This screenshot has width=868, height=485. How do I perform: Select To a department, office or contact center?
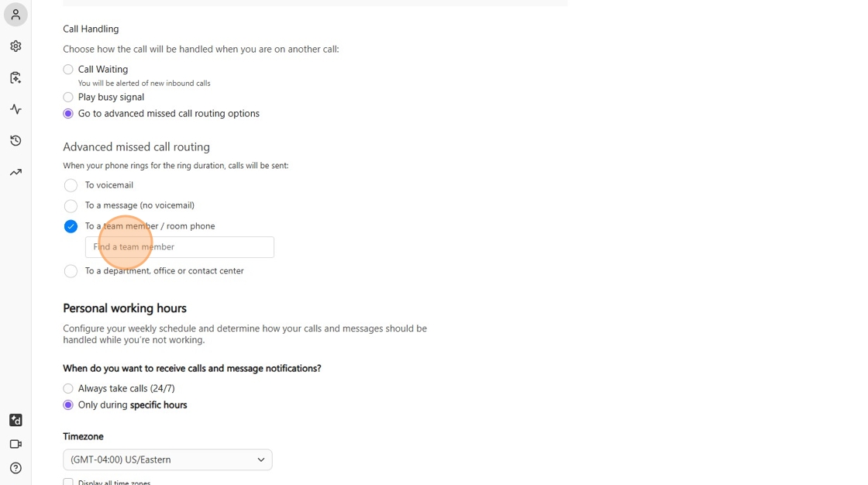(71, 271)
